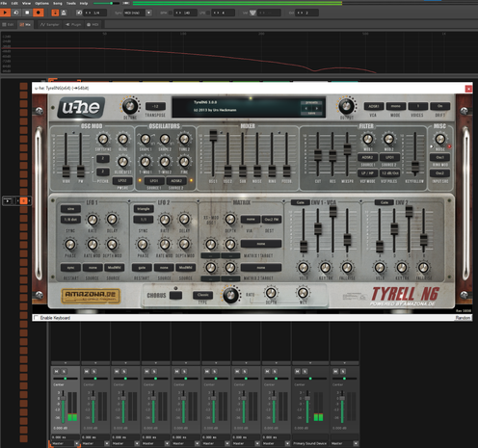Click the Transpose -12 value button
Viewport: 478px width, 448px height.
click(155, 106)
